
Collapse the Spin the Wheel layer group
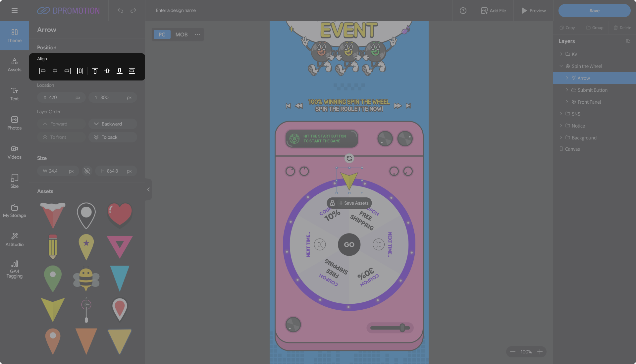(x=561, y=66)
